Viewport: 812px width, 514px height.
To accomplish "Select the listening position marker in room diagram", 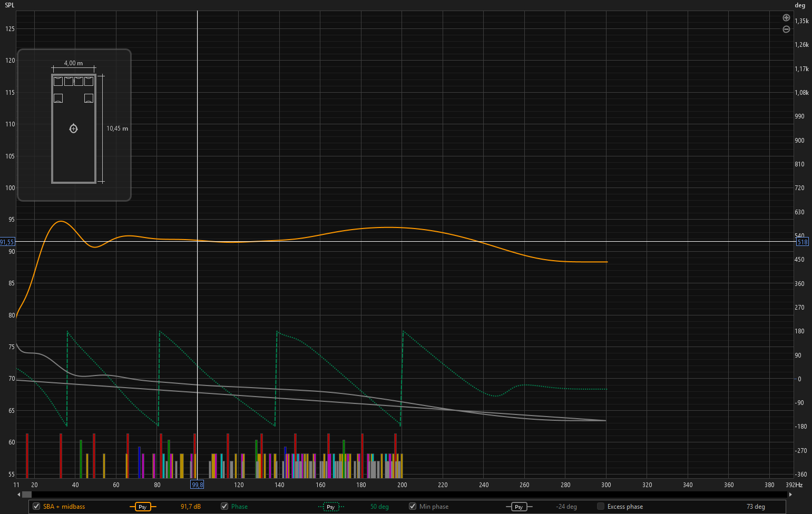I will coord(74,128).
